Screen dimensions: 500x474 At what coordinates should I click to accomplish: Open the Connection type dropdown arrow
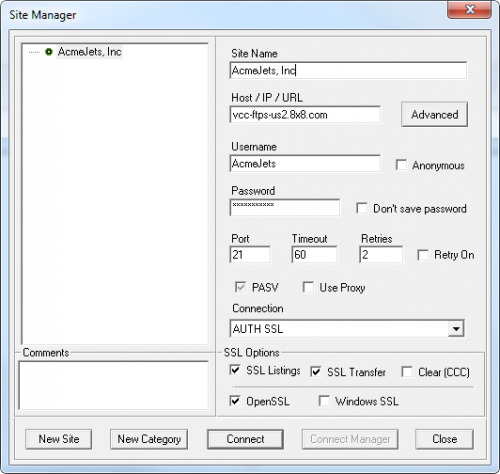(x=456, y=329)
